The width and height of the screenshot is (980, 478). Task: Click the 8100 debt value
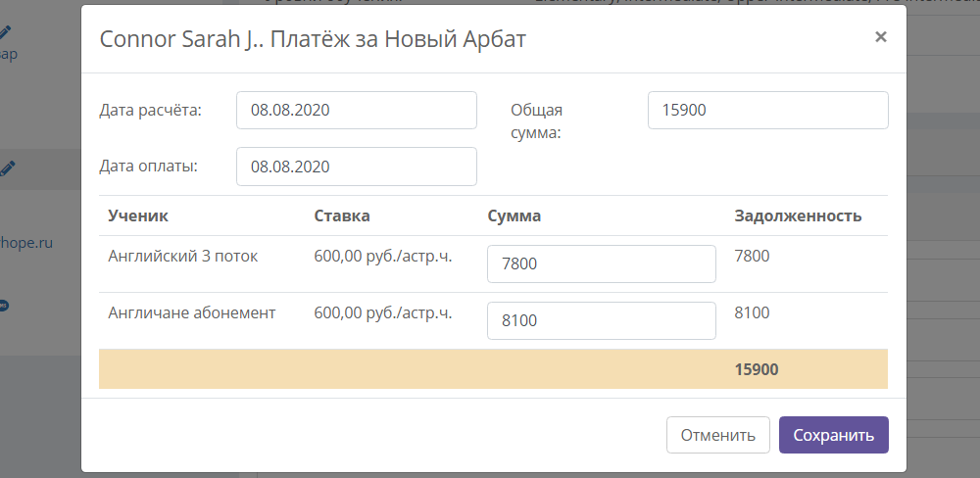click(752, 313)
